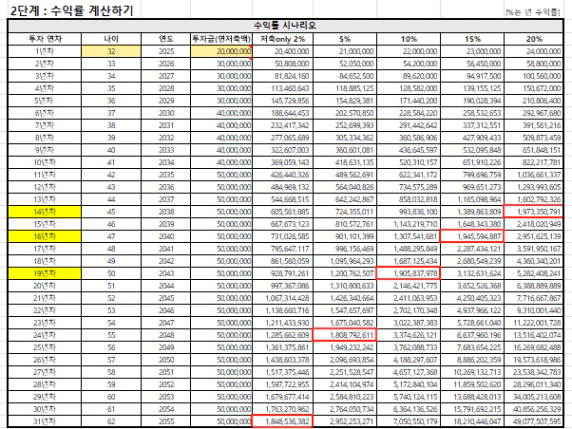This screenshot has width=572, height=429.
Task: Click the cell '4,937,966,122'
Action: click(x=472, y=310)
